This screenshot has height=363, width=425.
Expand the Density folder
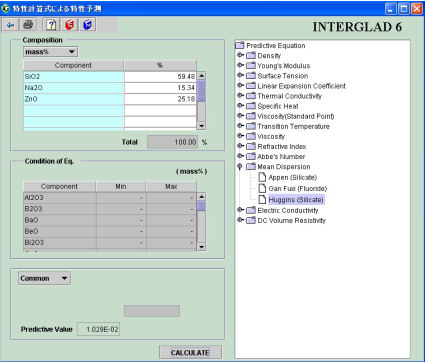240,55
